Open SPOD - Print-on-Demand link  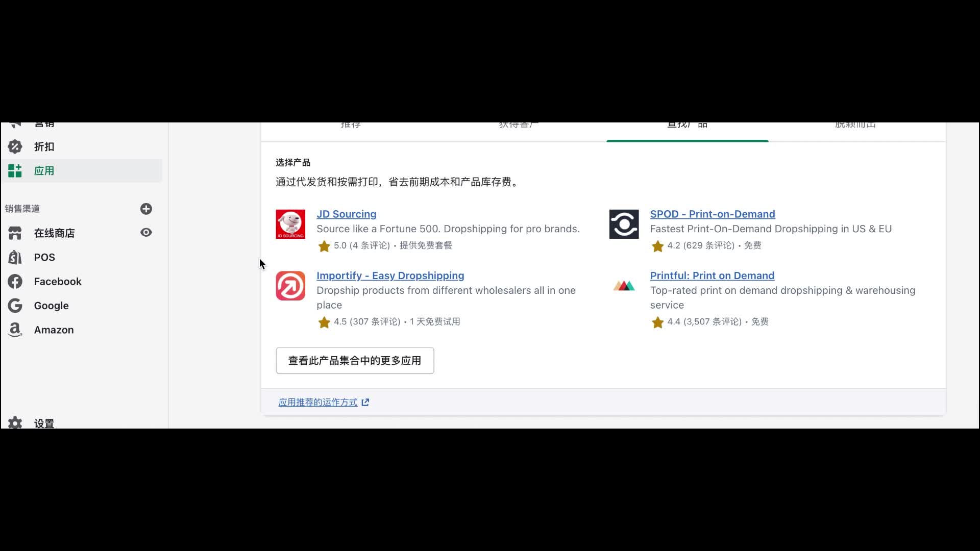click(712, 214)
